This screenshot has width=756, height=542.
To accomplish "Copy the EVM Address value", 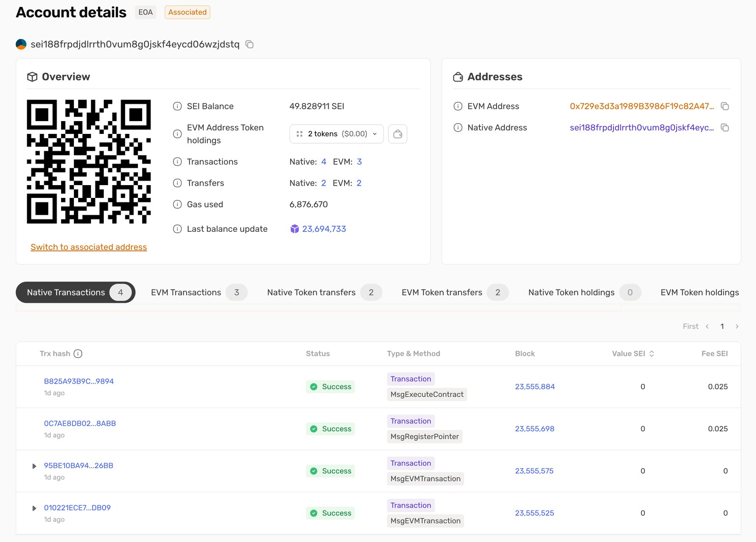I will click(x=724, y=106).
